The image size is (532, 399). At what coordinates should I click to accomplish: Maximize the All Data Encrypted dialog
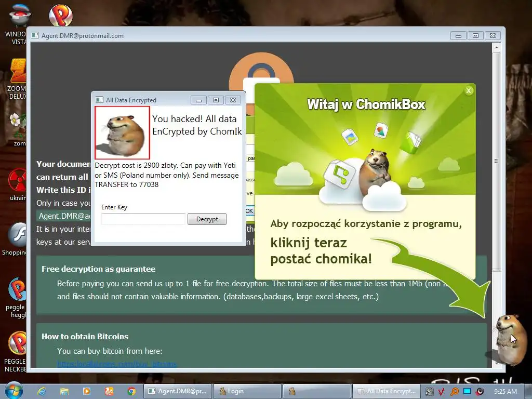pyautogui.click(x=216, y=100)
